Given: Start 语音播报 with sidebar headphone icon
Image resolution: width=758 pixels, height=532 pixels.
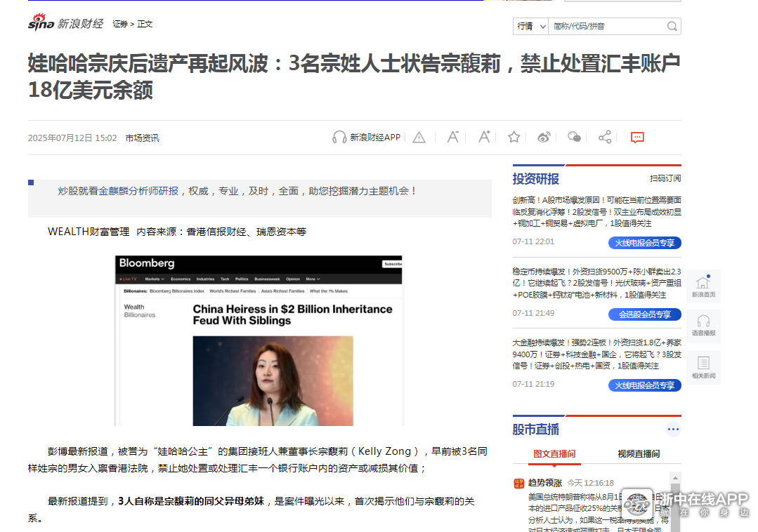Looking at the screenshot, I should [703, 326].
